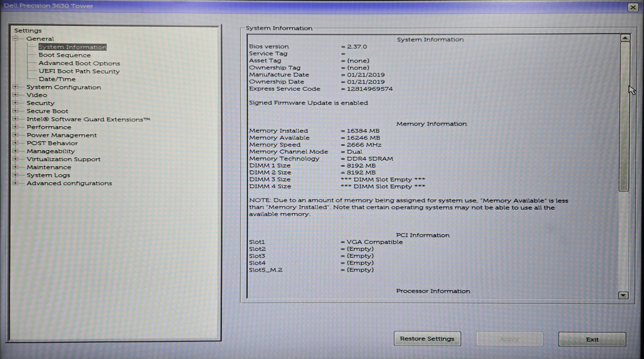
Task: Expand the Maintenance node
Action: tap(15, 167)
